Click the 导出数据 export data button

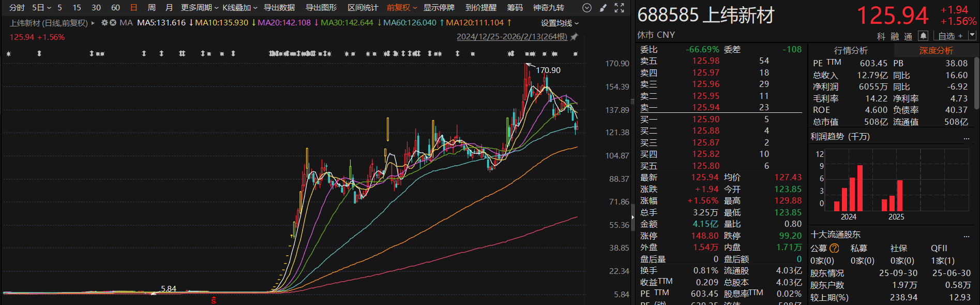pyautogui.click(x=279, y=8)
